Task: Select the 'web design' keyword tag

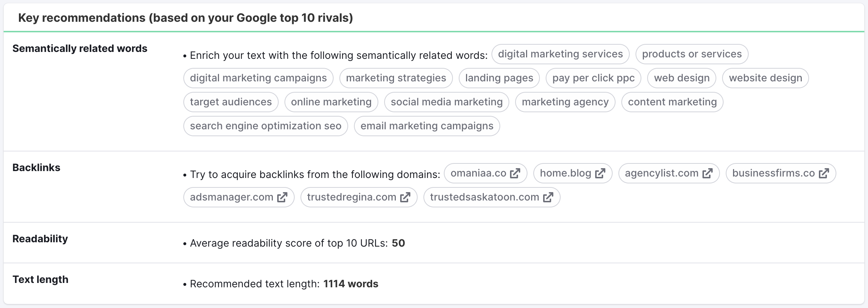Action: [x=682, y=78]
